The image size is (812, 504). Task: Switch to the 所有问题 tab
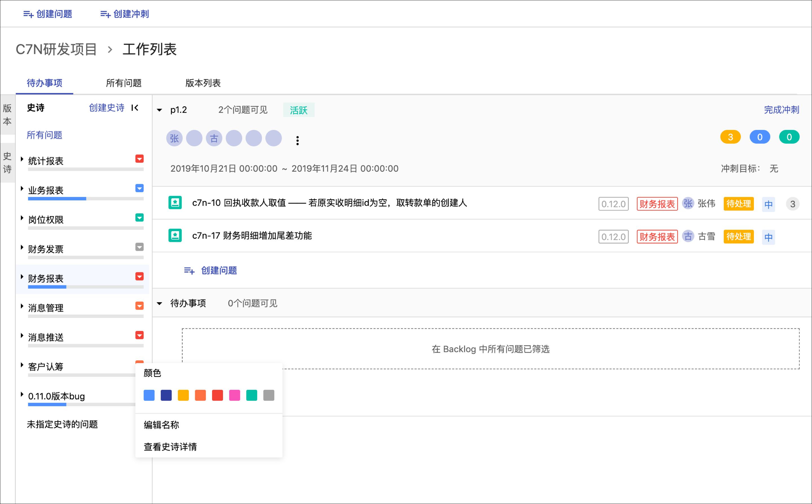click(124, 83)
